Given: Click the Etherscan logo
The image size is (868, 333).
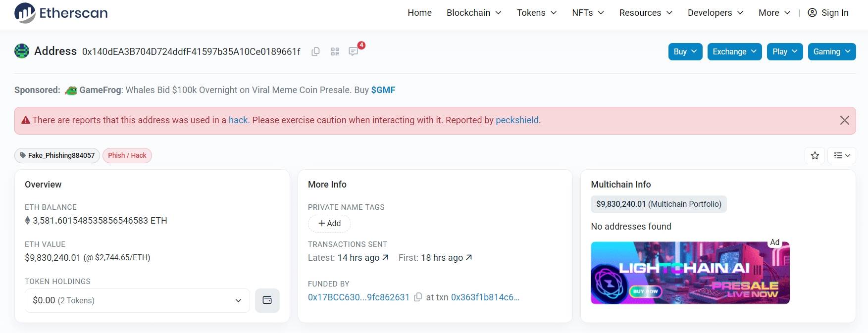Looking at the screenshot, I should pyautogui.click(x=61, y=13).
